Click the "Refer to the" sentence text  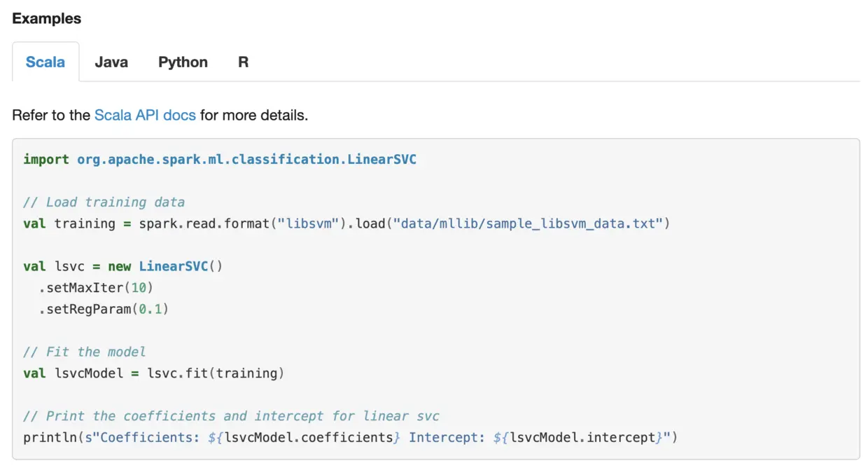(51, 115)
